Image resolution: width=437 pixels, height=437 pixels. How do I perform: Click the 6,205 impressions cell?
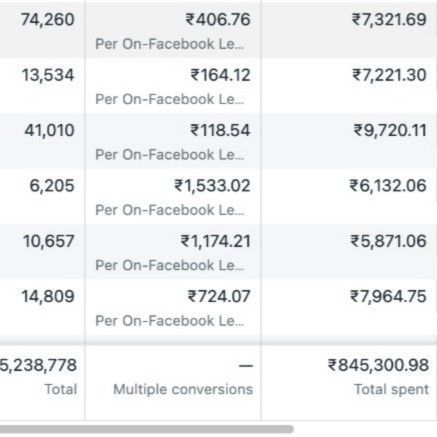click(x=52, y=186)
